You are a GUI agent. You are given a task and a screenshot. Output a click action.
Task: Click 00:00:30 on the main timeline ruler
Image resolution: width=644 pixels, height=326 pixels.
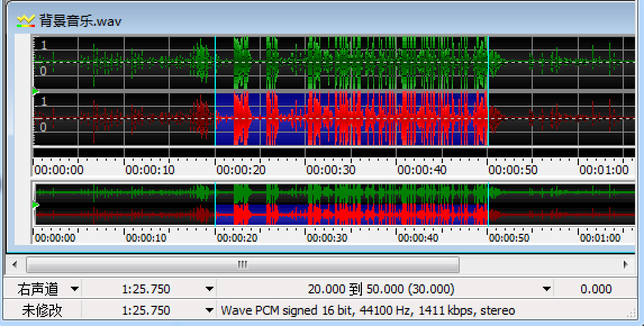coord(330,170)
